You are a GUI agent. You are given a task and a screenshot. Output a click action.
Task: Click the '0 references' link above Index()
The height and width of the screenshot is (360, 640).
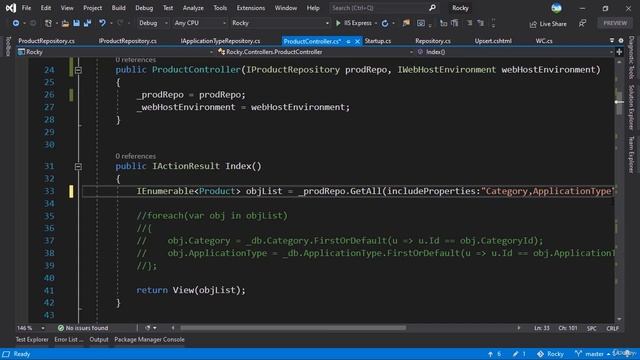coord(136,156)
